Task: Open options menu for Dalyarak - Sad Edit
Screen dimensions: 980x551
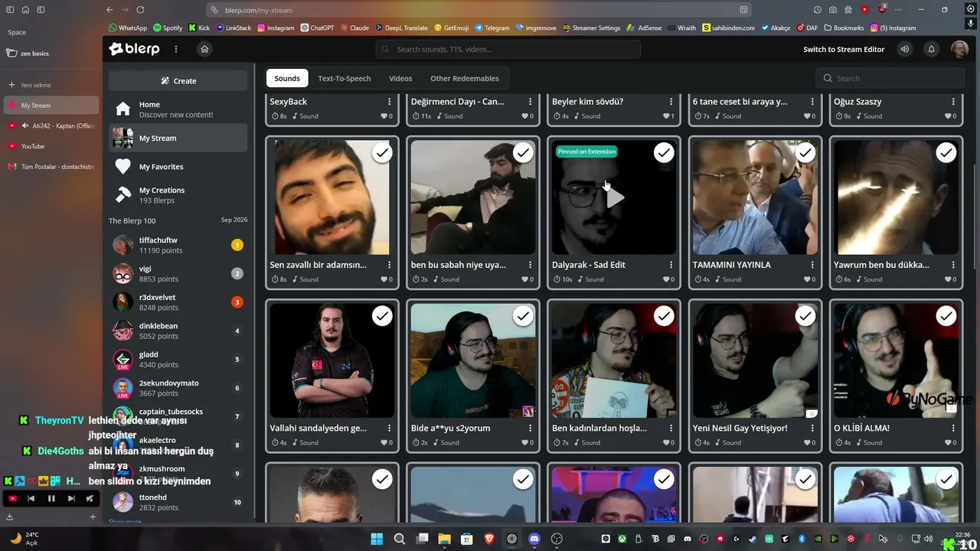Action: click(671, 265)
